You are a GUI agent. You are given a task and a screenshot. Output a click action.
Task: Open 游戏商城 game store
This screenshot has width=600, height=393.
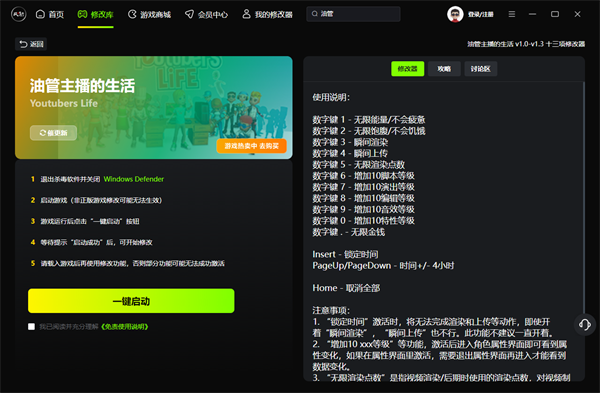[149, 15]
